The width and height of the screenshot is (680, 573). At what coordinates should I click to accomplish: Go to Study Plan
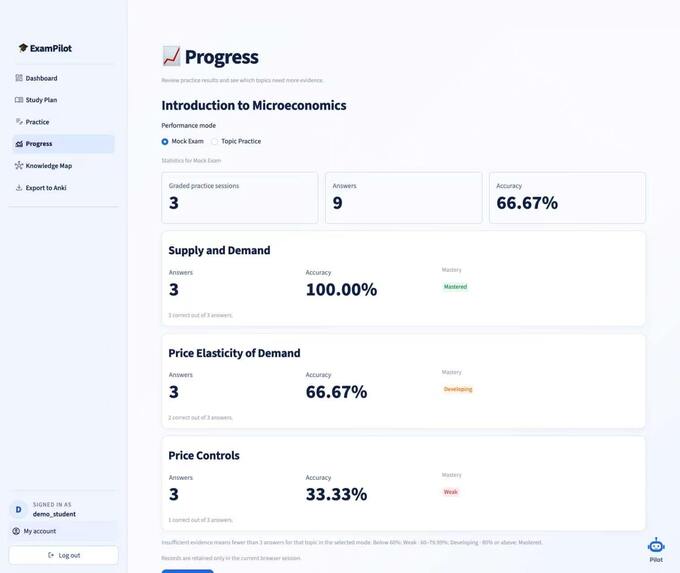(x=63, y=100)
